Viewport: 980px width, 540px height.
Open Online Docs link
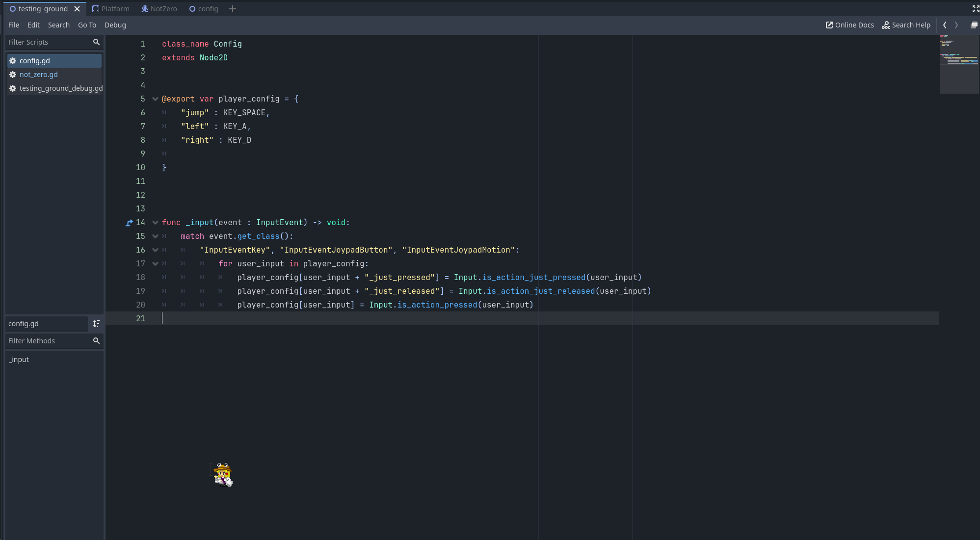(x=849, y=25)
